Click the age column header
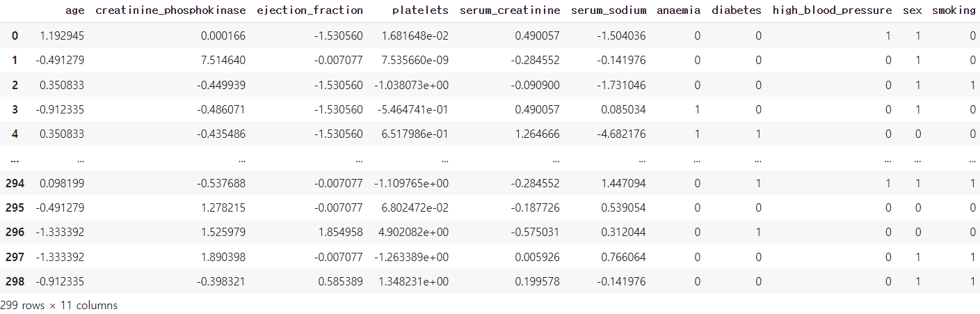This screenshot has height=314, width=980. point(74,10)
